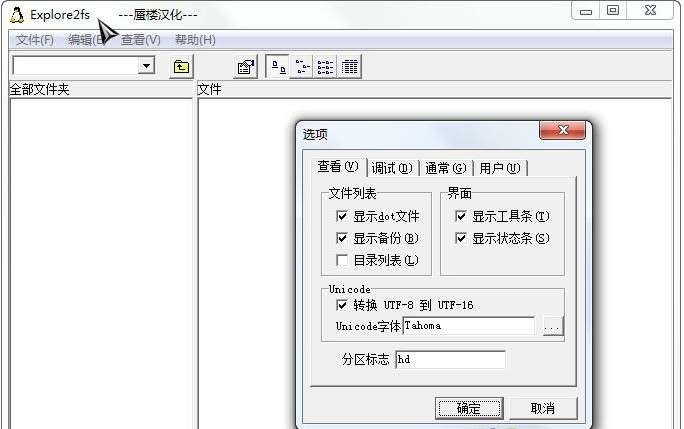Click the 确定 button
The width and height of the screenshot is (684, 429).
coord(469,408)
